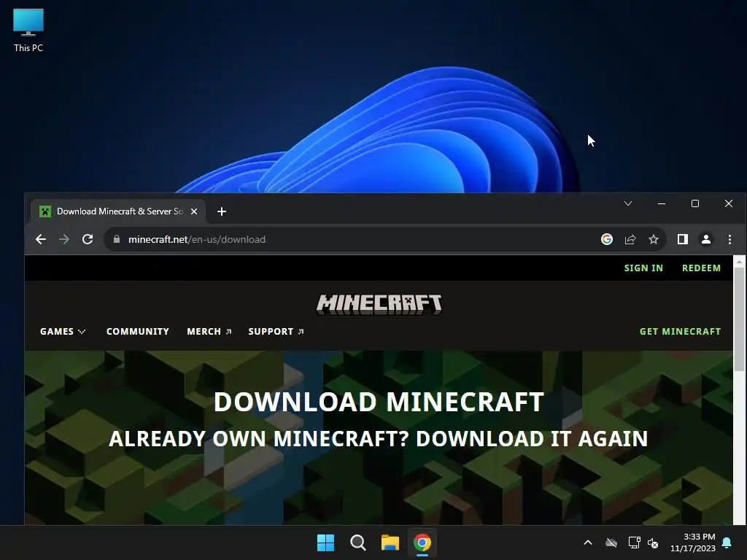Share this page icon in address bar

(x=630, y=239)
